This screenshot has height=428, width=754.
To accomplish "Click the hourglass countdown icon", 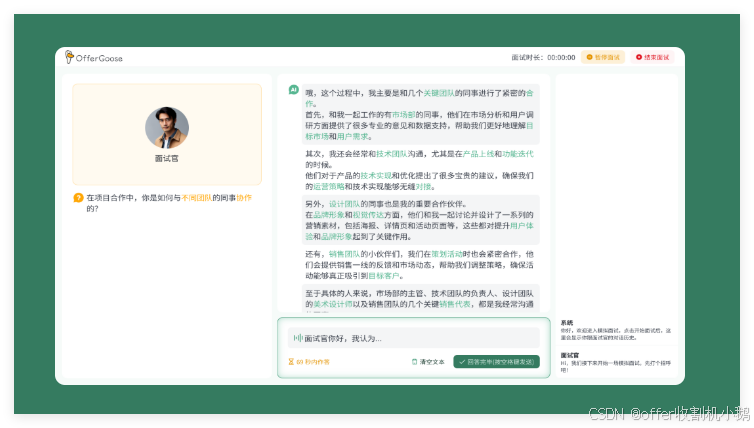I will pyautogui.click(x=291, y=362).
